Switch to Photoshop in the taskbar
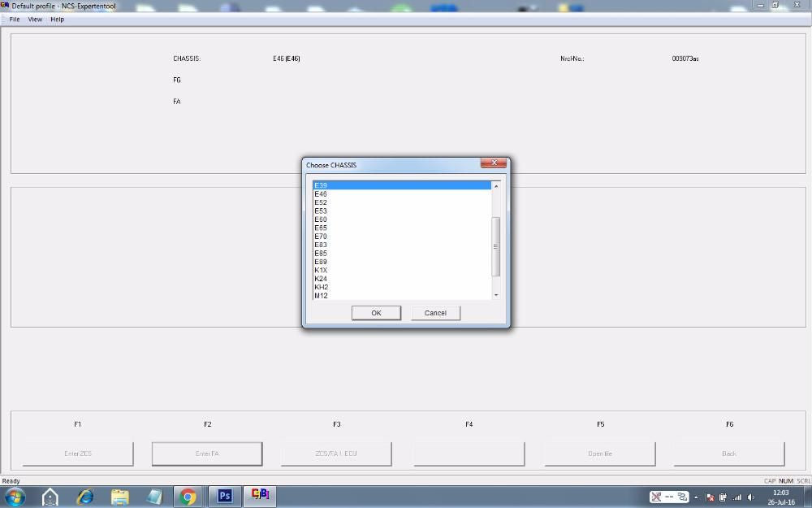 pyautogui.click(x=225, y=497)
